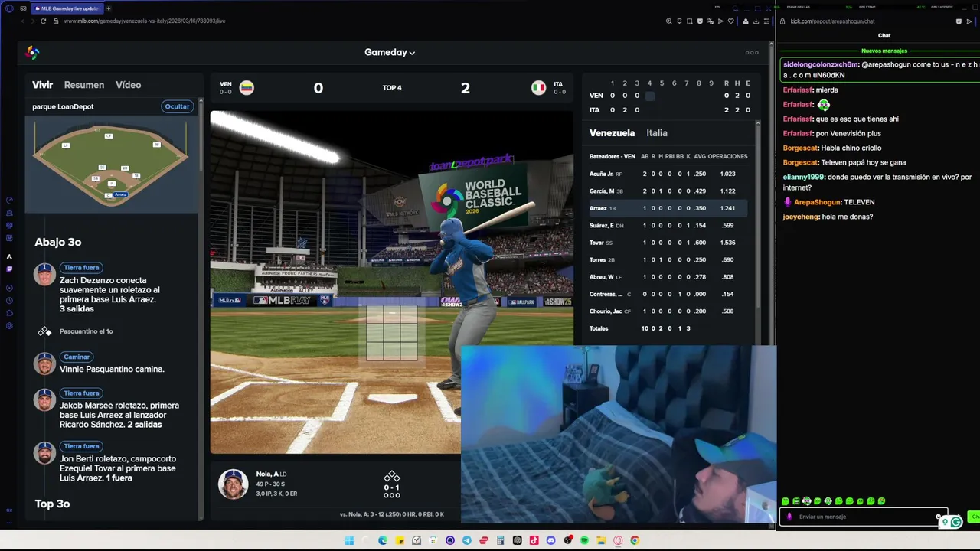Click the purple microphone icon in chat input
This screenshot has width=980, height=551.
pos(789,517)
